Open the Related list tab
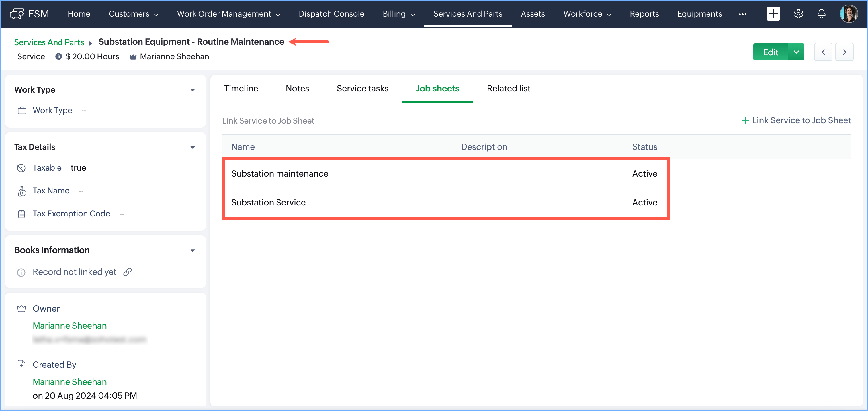The width and height of the screenshot is (868, 411). coord(508,88)
